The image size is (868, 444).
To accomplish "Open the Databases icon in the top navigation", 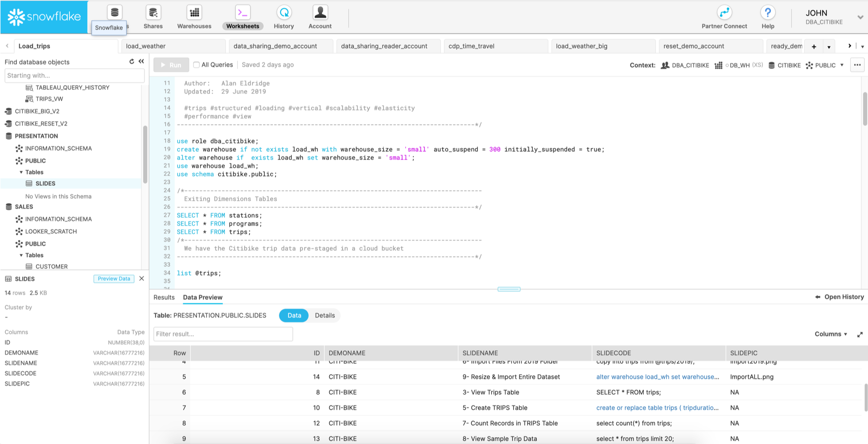I will tap(115, 12).
